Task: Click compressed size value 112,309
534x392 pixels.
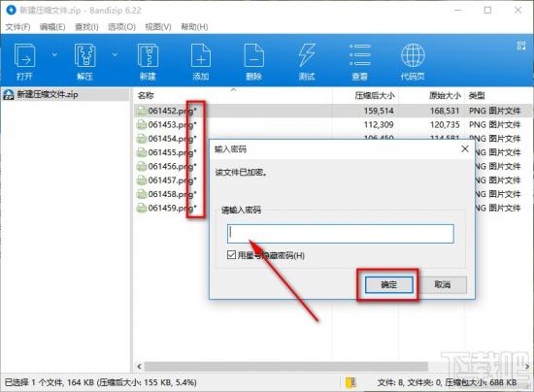Action: pos(379,125)
